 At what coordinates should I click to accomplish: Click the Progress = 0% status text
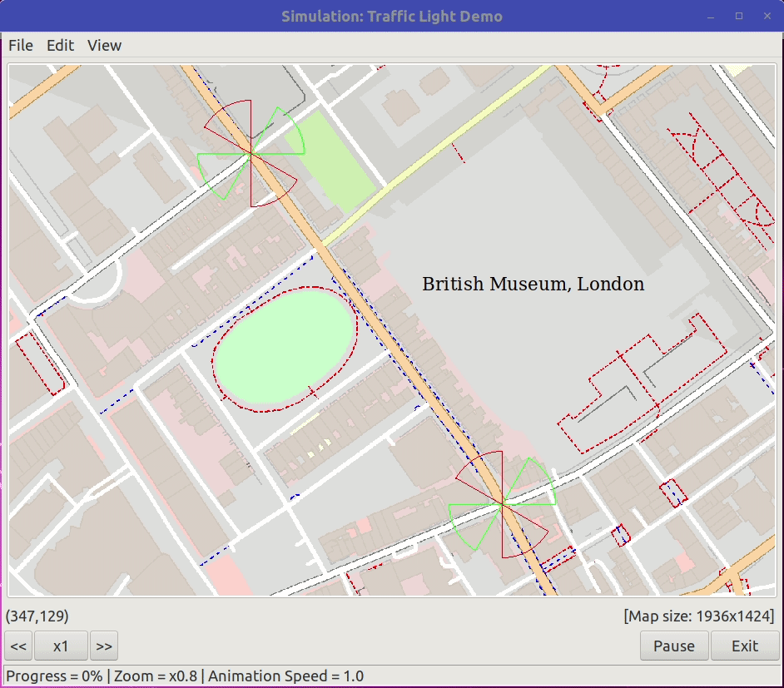pyautogui.click(x=54, y=676)
